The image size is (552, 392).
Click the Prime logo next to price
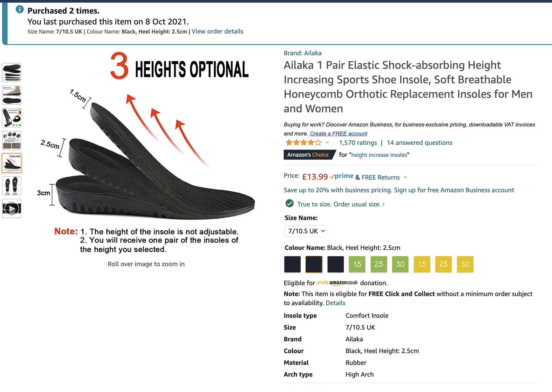pos(342,176)
